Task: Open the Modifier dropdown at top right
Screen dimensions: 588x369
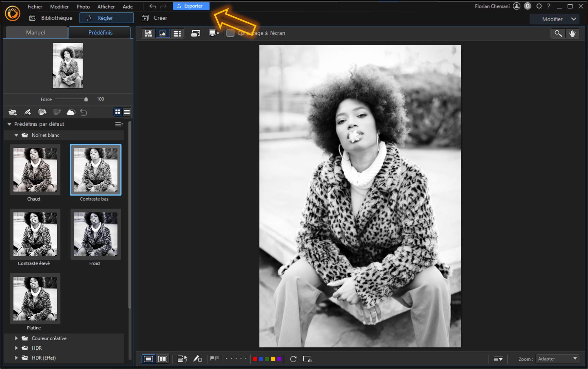Action: click(555, 19)
